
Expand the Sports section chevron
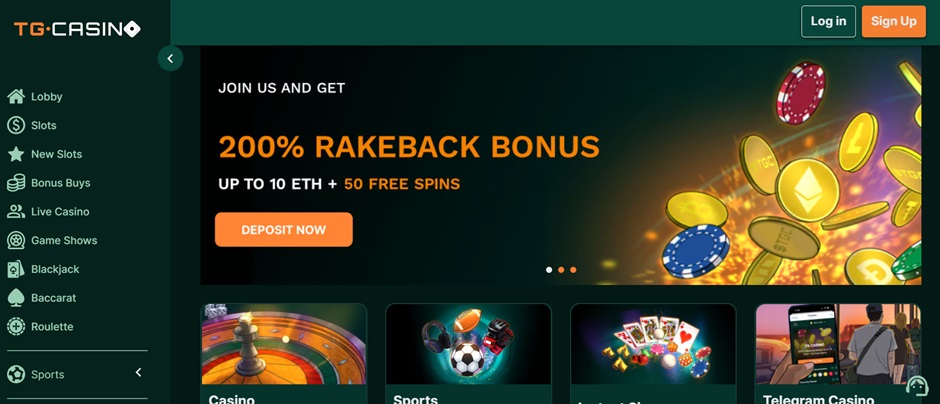(138, 373)
